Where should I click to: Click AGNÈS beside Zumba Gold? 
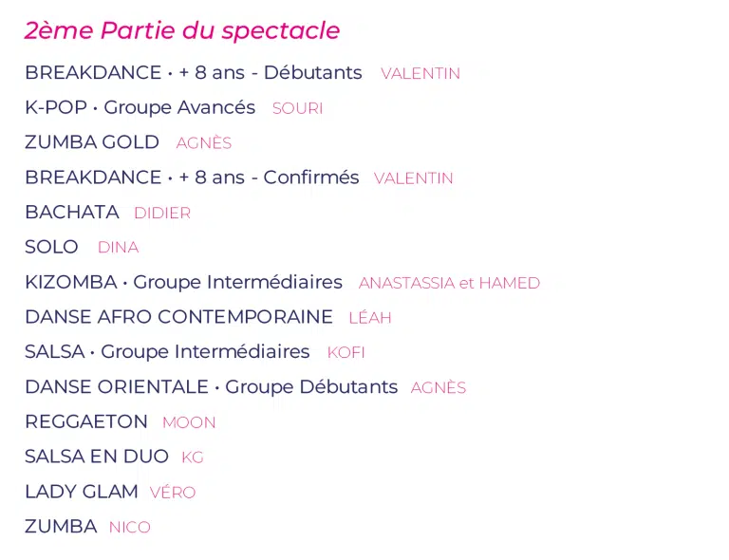204,142
